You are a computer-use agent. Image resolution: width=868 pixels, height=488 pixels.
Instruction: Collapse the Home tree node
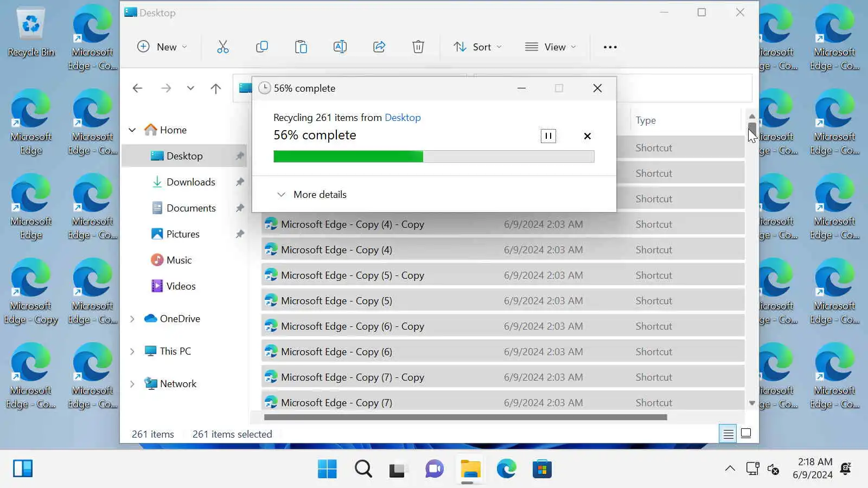point(132,130)
